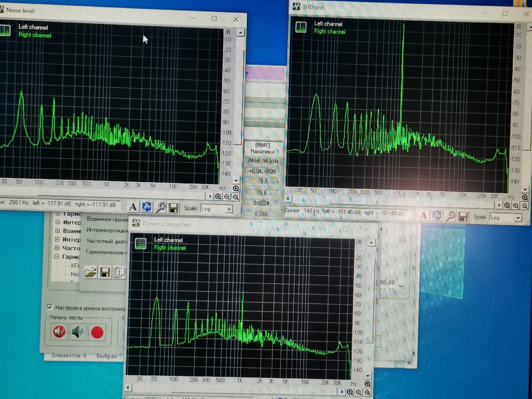Toggle 'Настройка уровня воспроизведения' checkbox
The image size is (532, 399).
[50, 307]
